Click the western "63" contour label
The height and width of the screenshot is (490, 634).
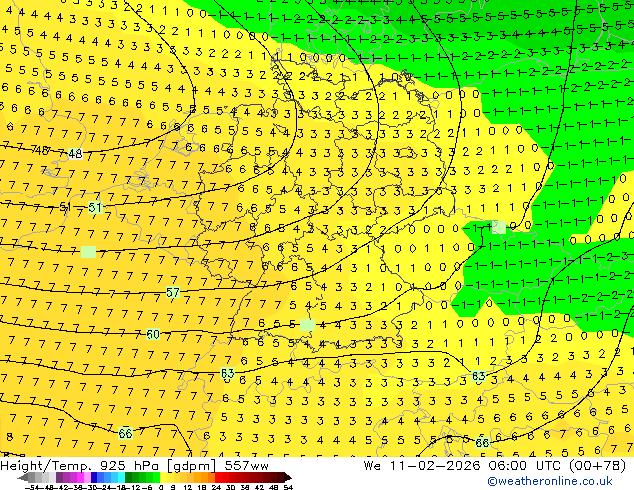coord(227,373)
